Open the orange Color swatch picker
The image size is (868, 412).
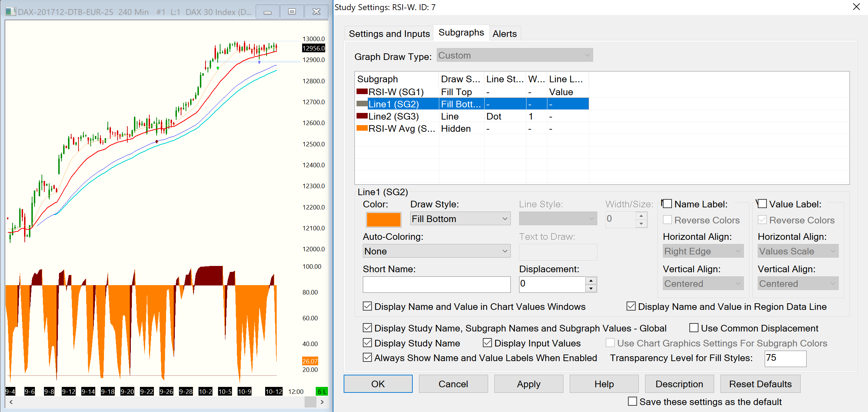[383, 220]
